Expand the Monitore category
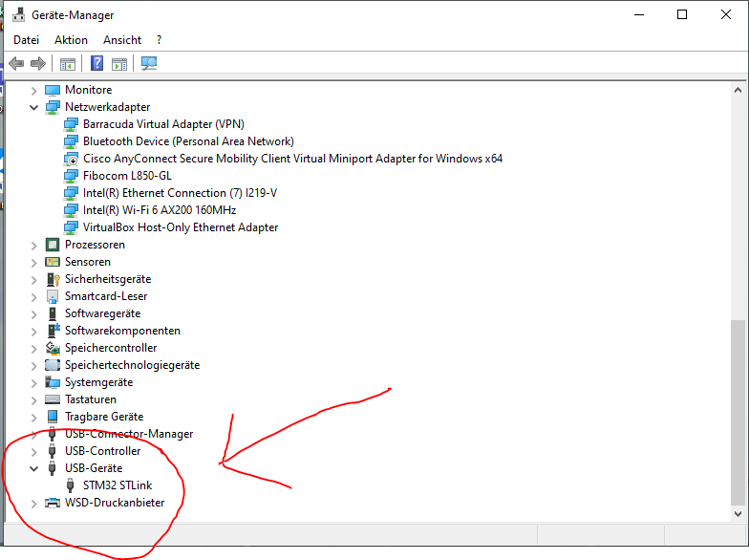Viewport: 749px width, 560px height. coord(34,90)
